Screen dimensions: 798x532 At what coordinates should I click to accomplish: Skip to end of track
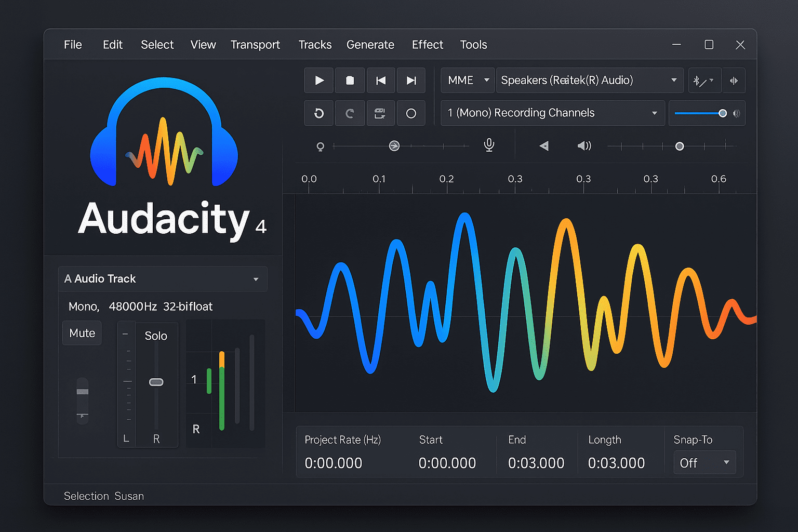(x=411, y=81)
